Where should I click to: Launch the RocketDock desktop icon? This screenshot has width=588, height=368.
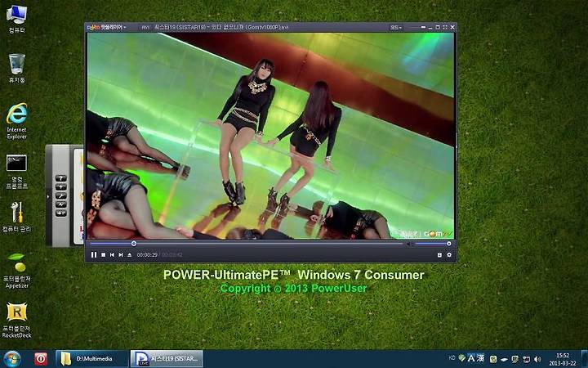pos(17,321)
